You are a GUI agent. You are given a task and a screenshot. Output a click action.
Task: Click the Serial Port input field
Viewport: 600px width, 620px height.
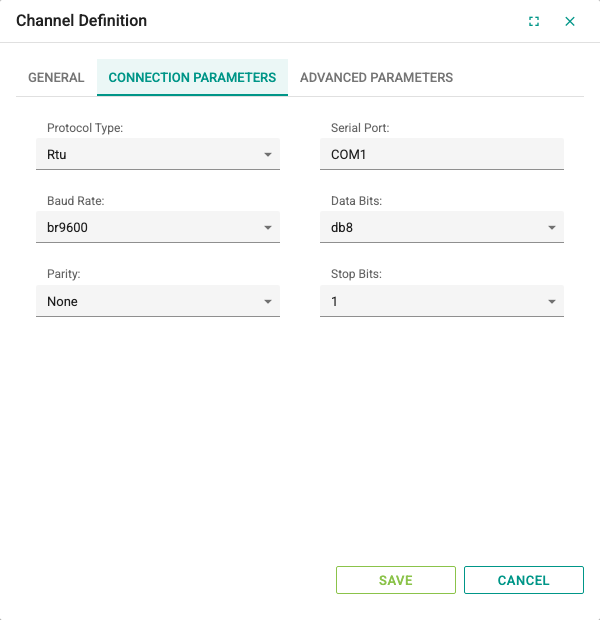(442, 154)
